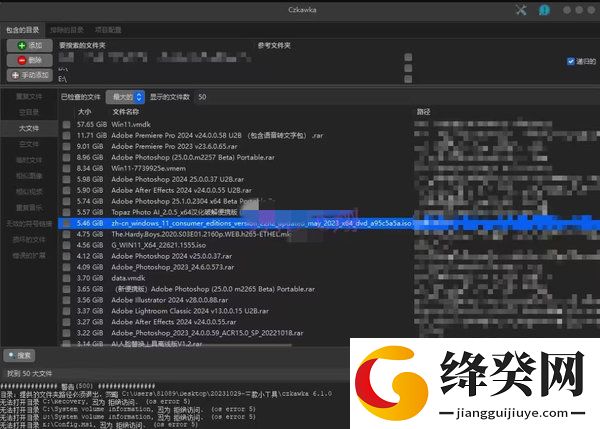
Task: Click log line mentioning C:\Recovery access denied
Action: coord(96,402)
